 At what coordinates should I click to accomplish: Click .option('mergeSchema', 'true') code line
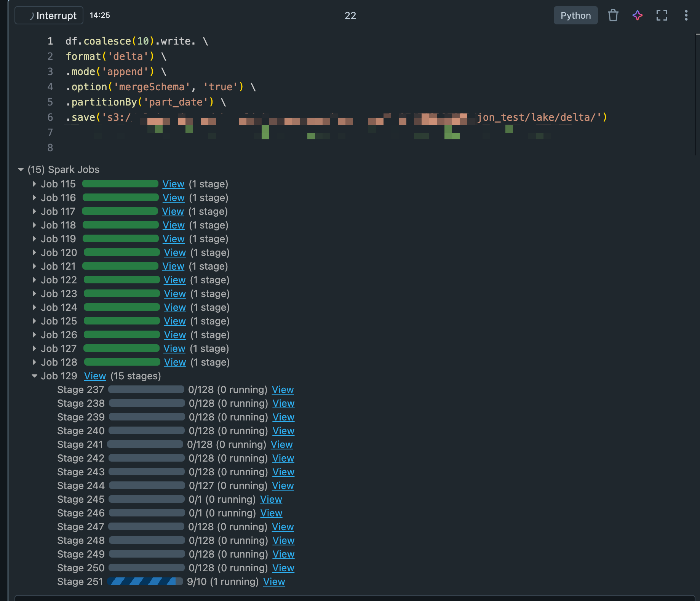tap(161, 87)
